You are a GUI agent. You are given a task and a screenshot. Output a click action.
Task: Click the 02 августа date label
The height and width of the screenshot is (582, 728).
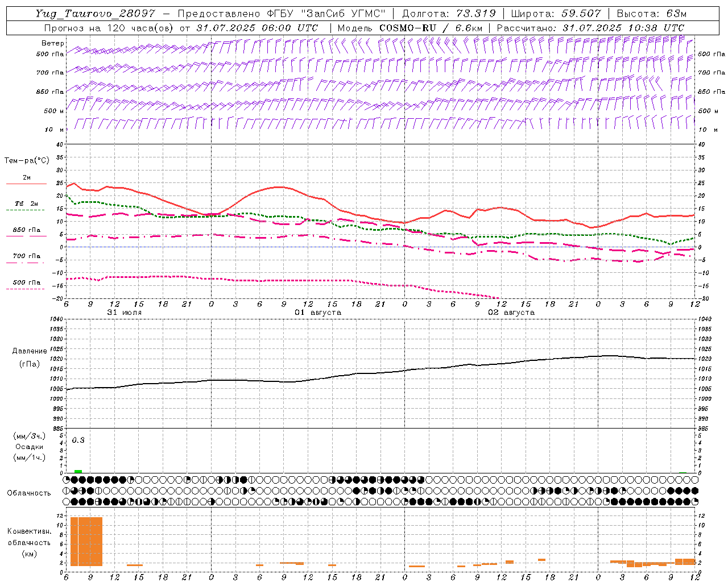pyautogui.click(x=511, y=313)
